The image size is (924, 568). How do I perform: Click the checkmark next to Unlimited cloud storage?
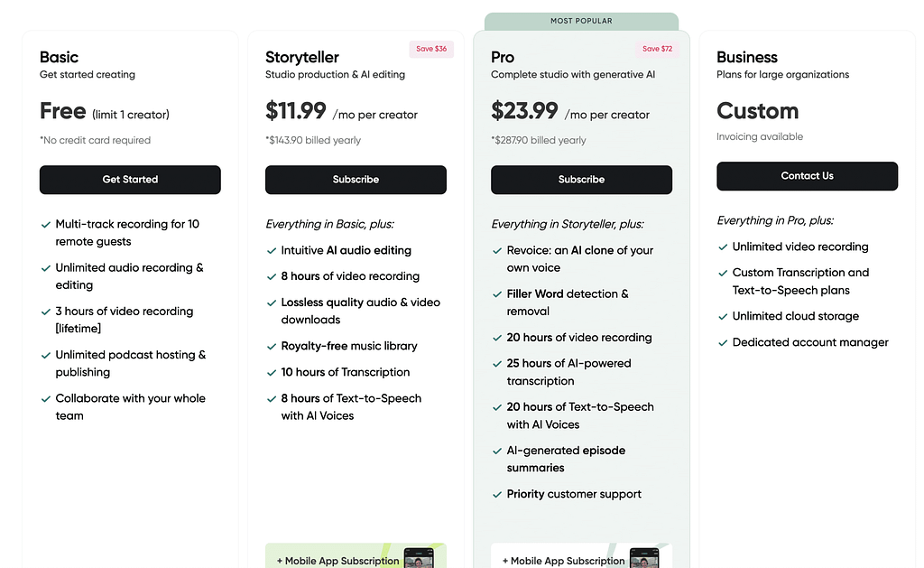click(722, 317)
